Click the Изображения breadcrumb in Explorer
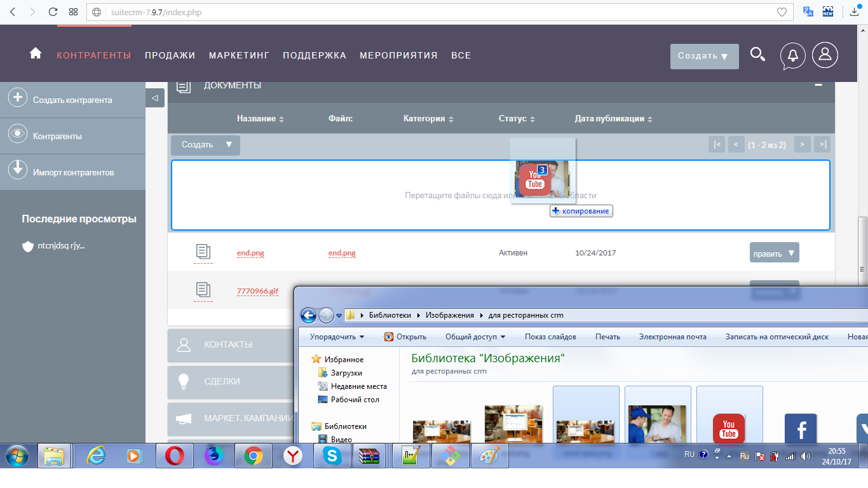Screen dimensions: 868x488 450,315
